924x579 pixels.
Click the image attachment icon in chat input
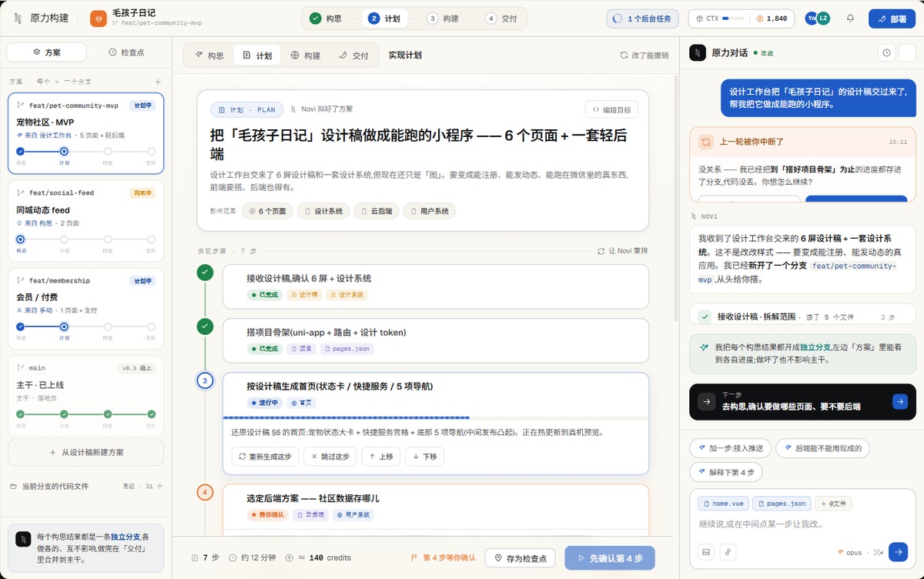tap(705, 551)
